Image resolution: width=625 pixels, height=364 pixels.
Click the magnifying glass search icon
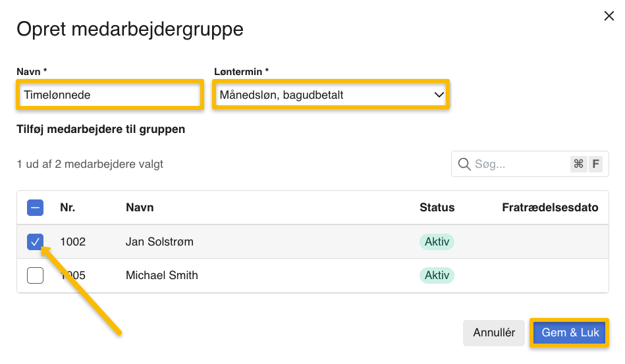(x=464, y=165)
